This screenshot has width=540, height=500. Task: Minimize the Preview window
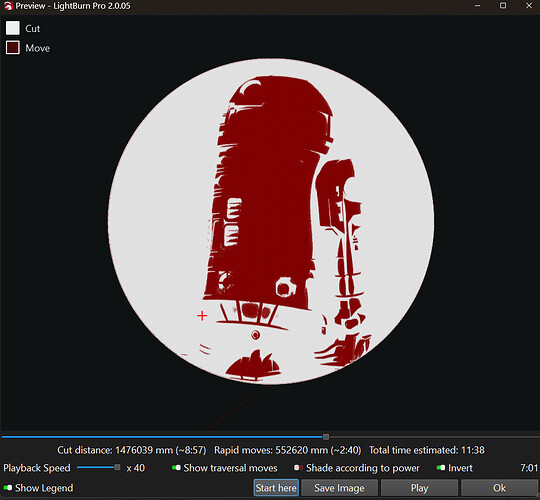[x=477, y=6]
